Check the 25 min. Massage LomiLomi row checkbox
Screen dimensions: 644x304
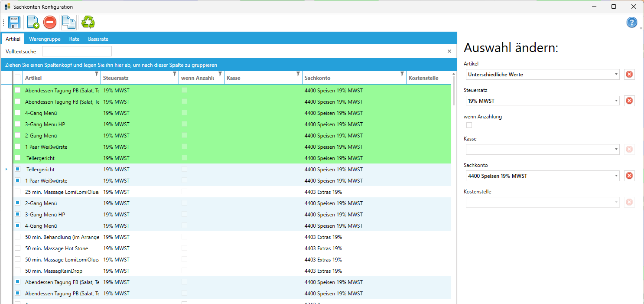click(18, 192)
